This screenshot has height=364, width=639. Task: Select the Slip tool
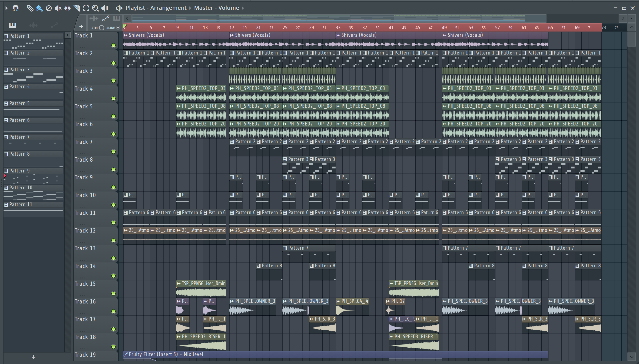click(67, 8)
